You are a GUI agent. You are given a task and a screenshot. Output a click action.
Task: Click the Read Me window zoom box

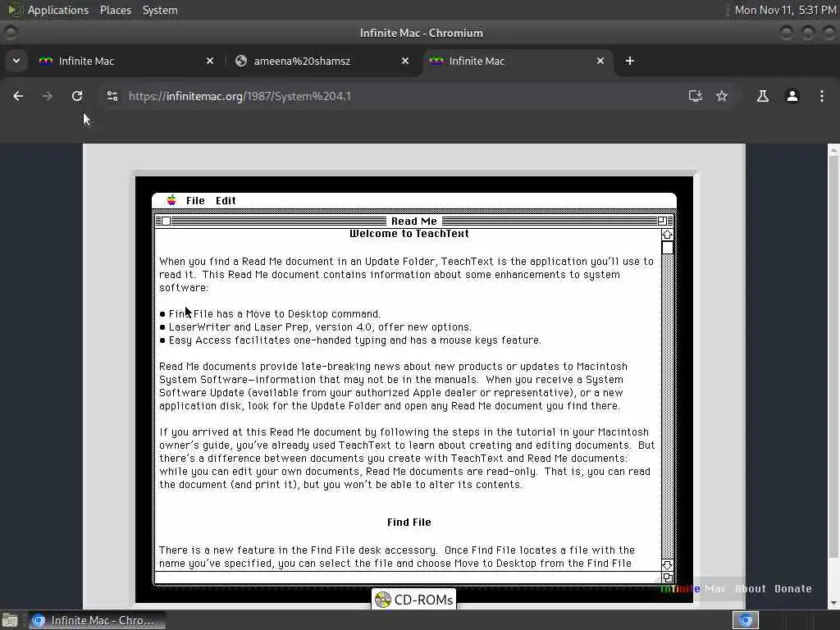[662, 221]
